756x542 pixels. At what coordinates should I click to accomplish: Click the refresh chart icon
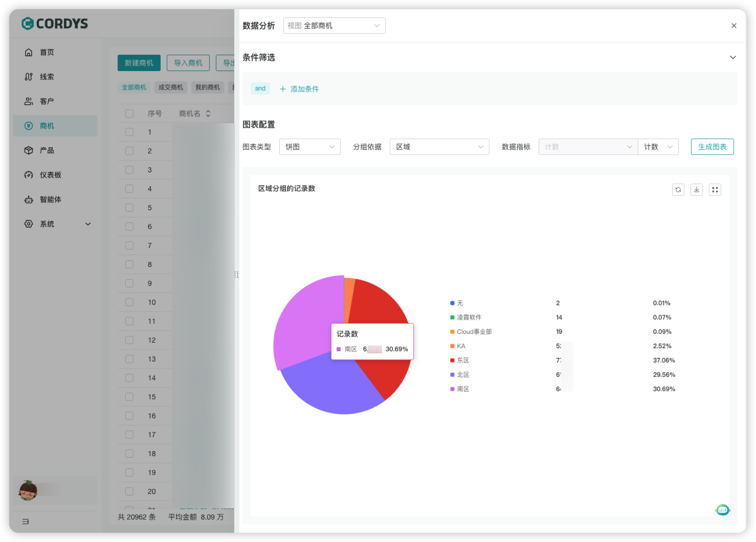pos(678,190)
